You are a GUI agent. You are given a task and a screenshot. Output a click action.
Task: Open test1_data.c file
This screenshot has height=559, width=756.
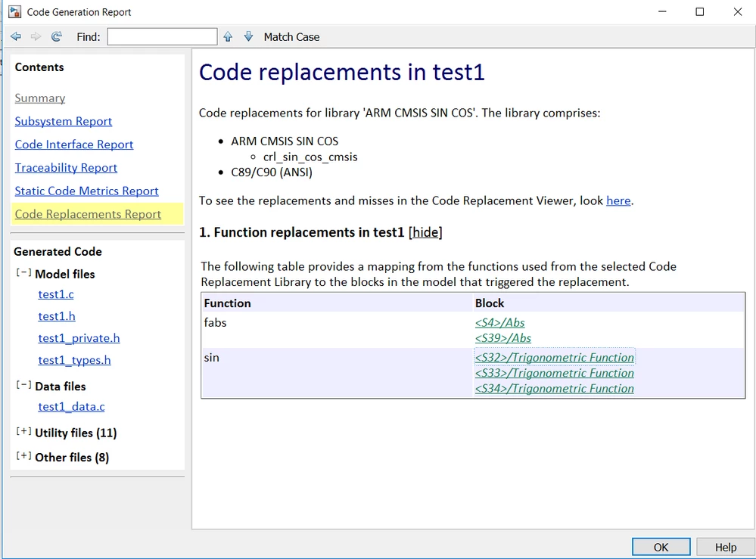tap(71, 407)
